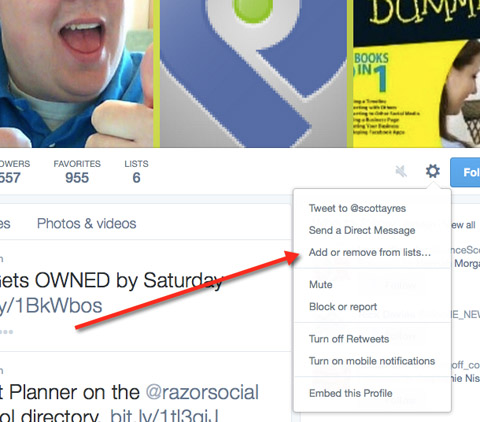
Task: Click the muted speaker icon
Action: point(401,172)
